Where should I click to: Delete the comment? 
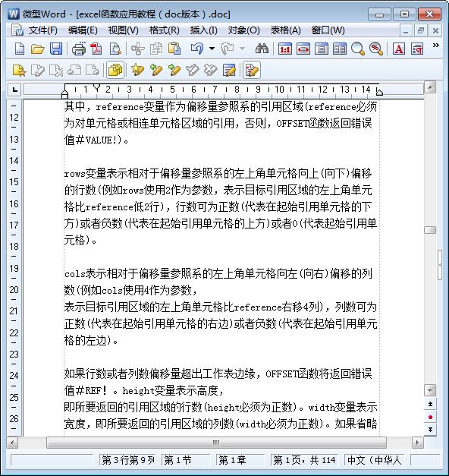click(x=56, y=71)
